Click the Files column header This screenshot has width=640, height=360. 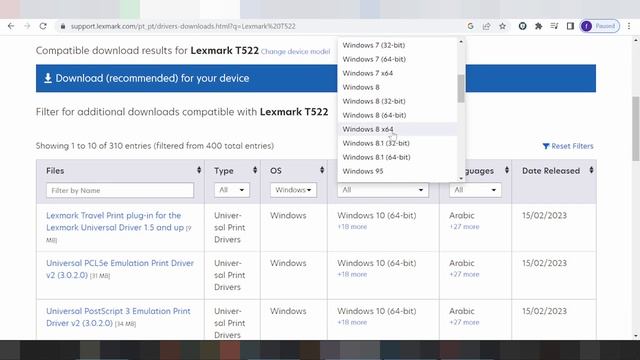pyautogui.click(x=55, y=171)
